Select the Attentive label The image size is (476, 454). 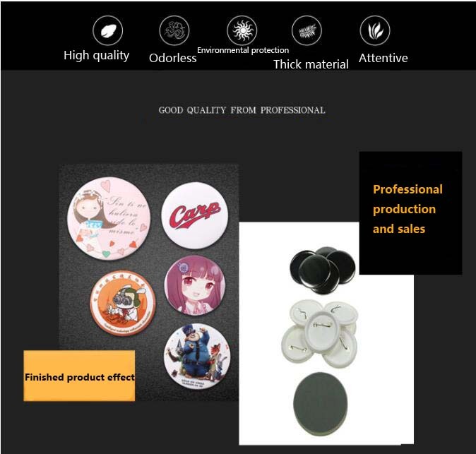(383, 58)
